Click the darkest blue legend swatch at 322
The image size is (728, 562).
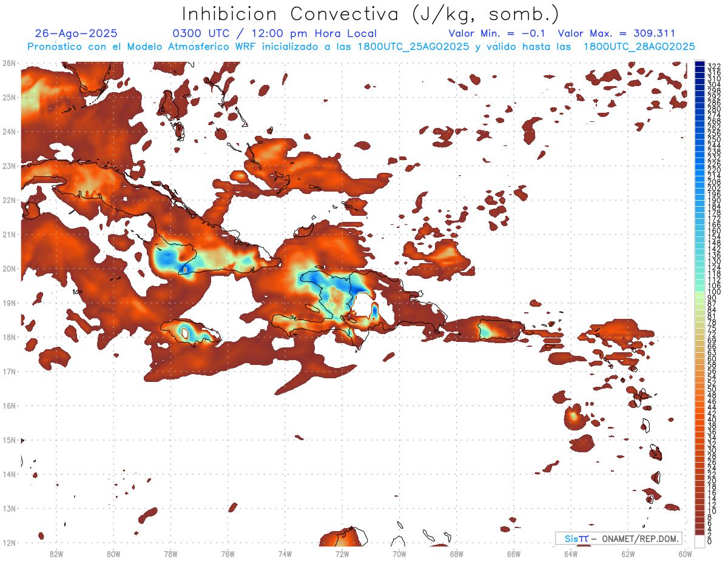coord(699,64)
